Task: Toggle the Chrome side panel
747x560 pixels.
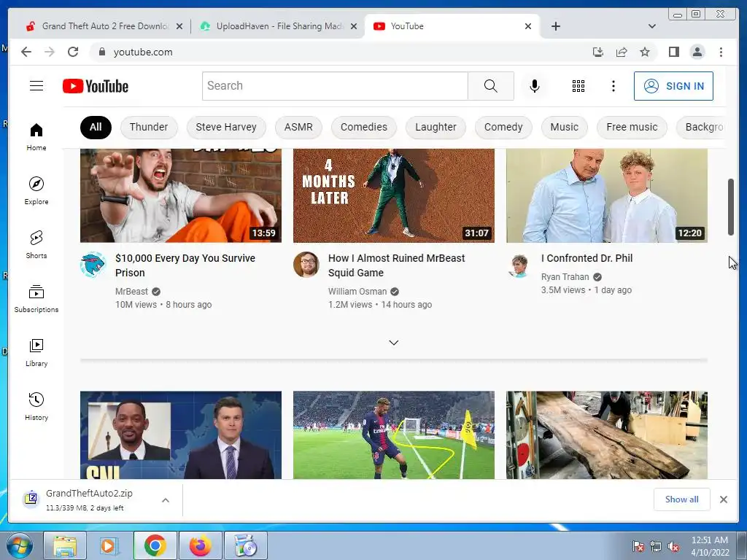Action: pos(673,52)
